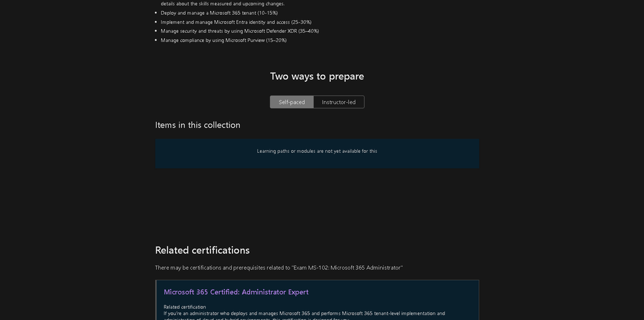This screenshot has height=320, width=644.
Task: Switch to the Instructor-led tab
Action: (339, 102)
